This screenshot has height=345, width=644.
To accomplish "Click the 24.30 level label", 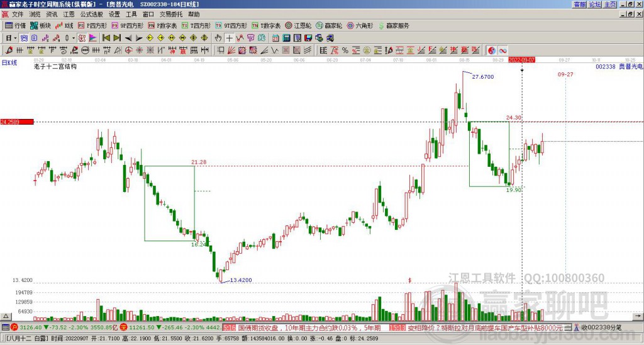I will click(x=514, y=118).
